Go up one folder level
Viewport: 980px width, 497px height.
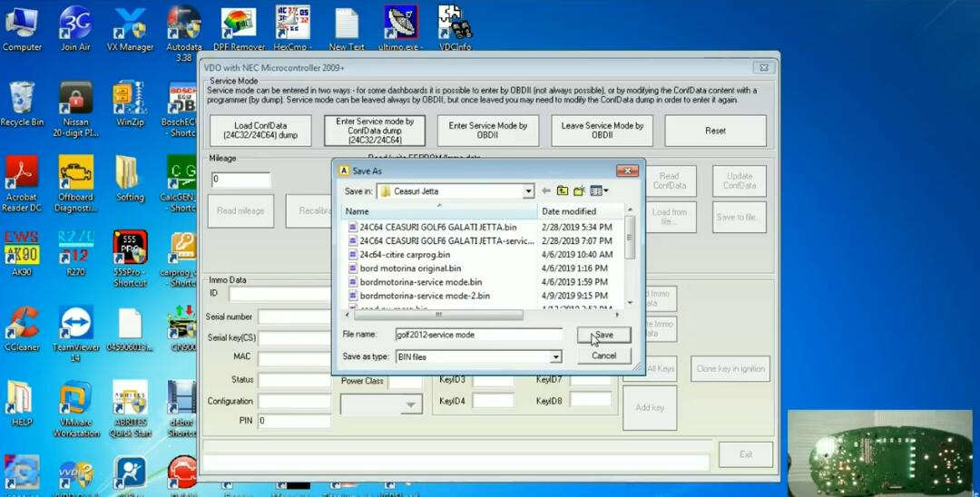(x=563, y=191)
